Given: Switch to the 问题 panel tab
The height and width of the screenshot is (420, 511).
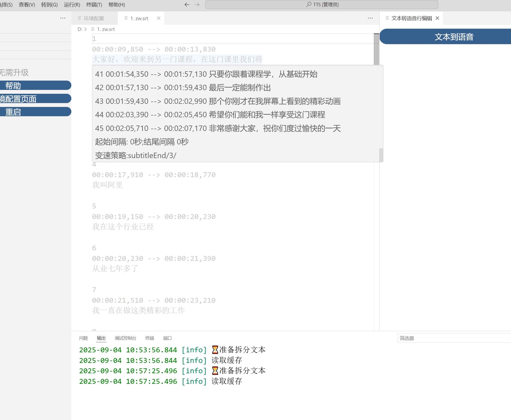Looking at the screenshot, I should (83, 338).
